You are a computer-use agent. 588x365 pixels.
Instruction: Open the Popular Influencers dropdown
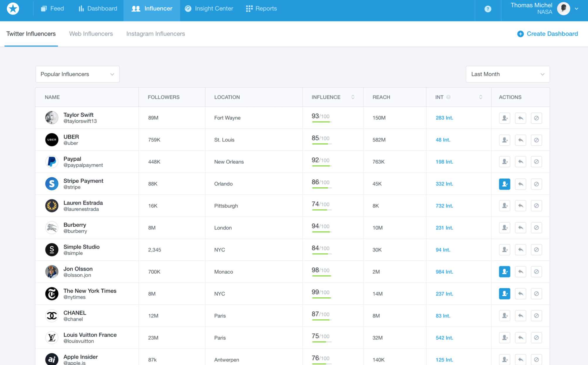point(77,74)
